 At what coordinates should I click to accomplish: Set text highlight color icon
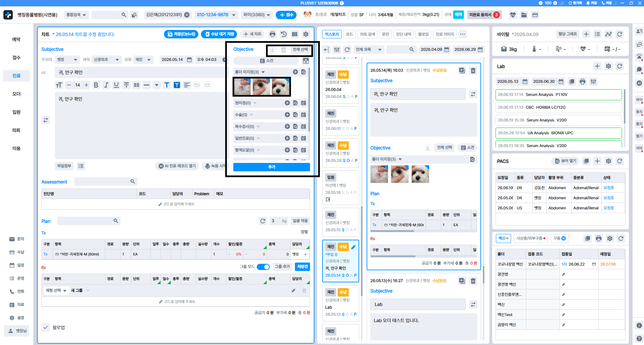point(177,85)
